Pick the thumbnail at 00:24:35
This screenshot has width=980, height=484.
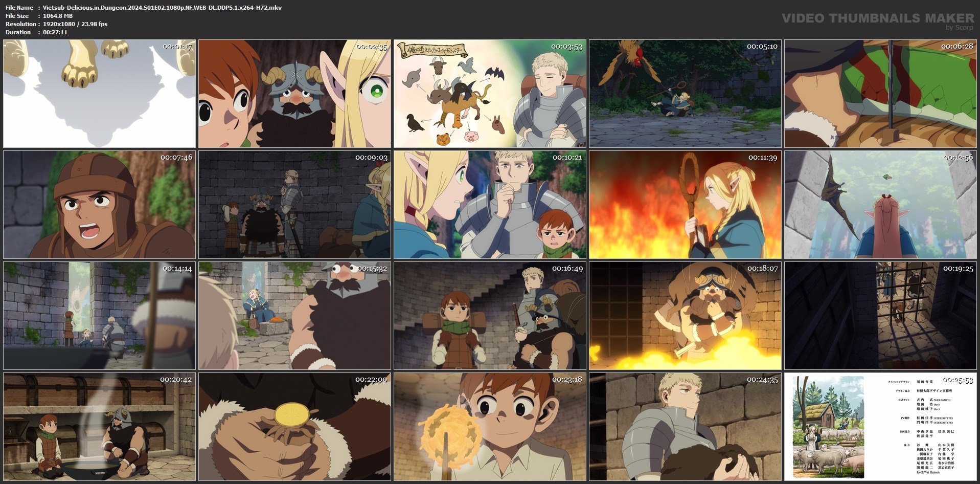click(685, 427)
